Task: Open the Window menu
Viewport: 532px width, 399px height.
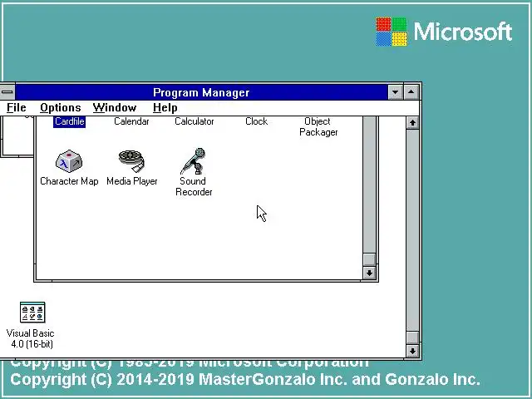Action: pos(115,108)
